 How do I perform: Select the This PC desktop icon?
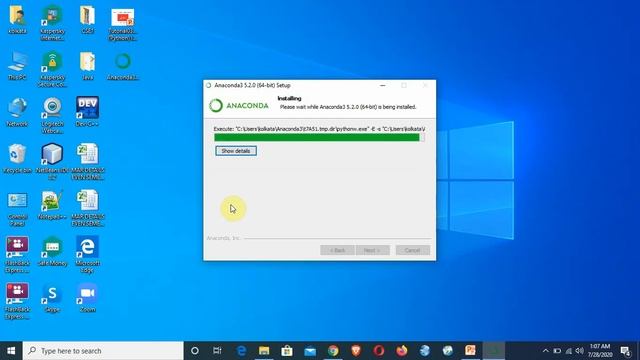point(17,66)
